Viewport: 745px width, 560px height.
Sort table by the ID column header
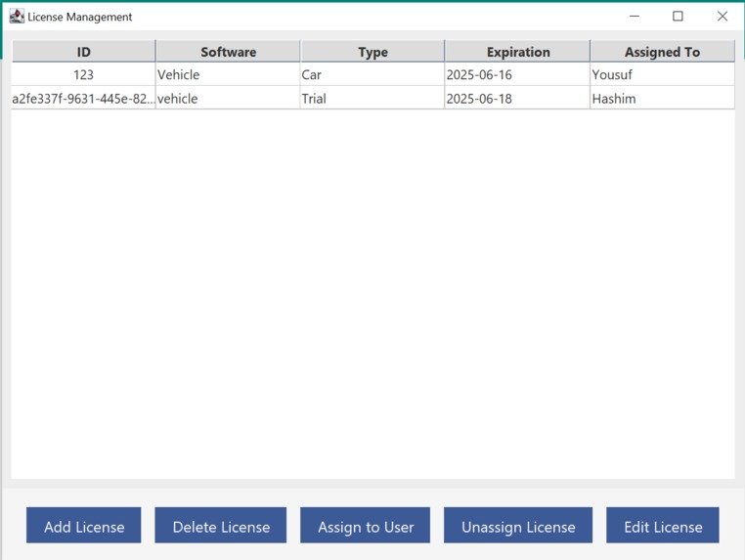(84, 51)
